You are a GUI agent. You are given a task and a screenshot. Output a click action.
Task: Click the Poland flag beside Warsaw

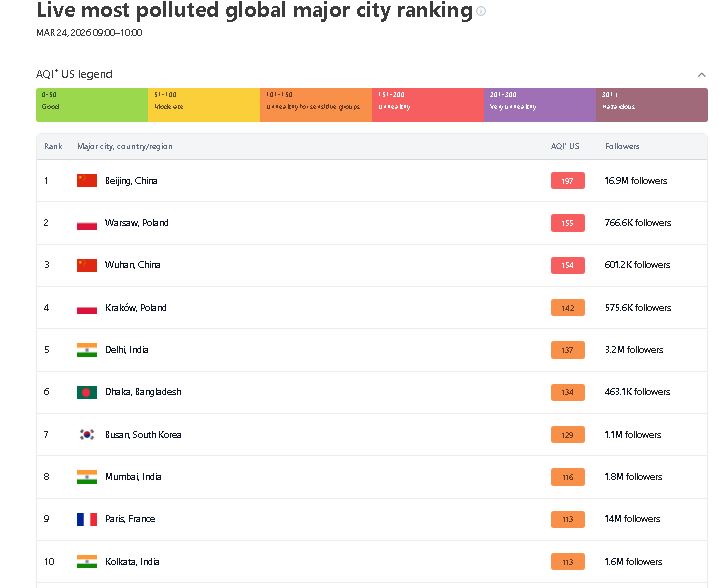[x=87, y=223]
